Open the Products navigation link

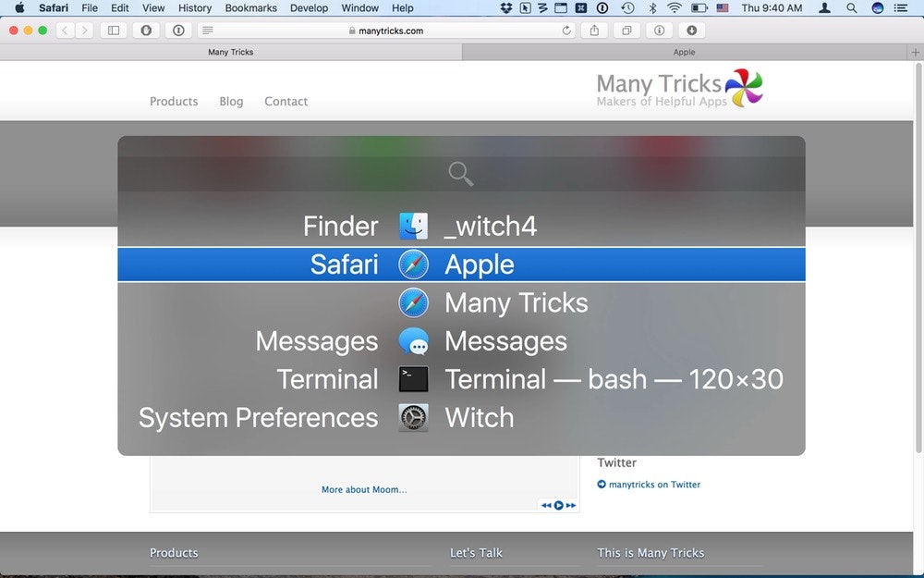174,102
